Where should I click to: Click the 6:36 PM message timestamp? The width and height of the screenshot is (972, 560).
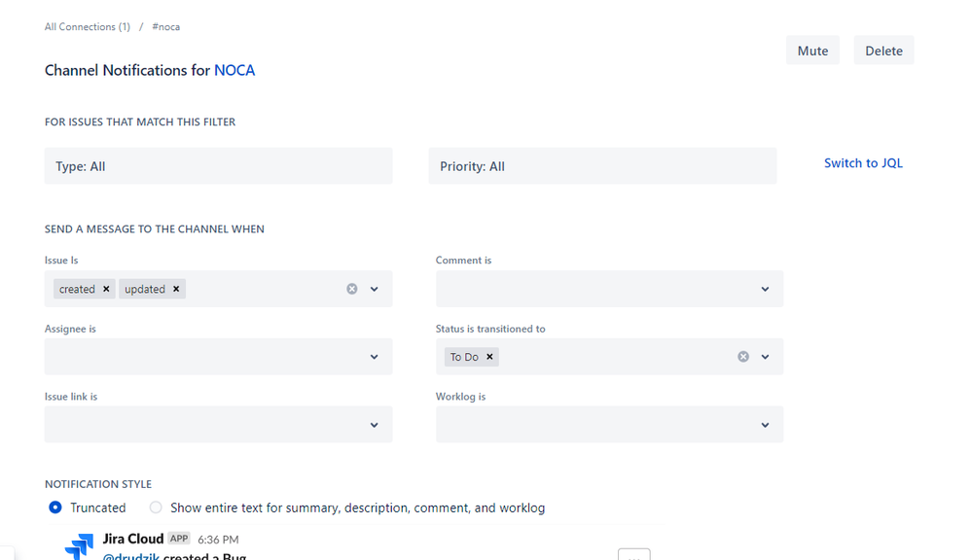(x=218, y=540)
